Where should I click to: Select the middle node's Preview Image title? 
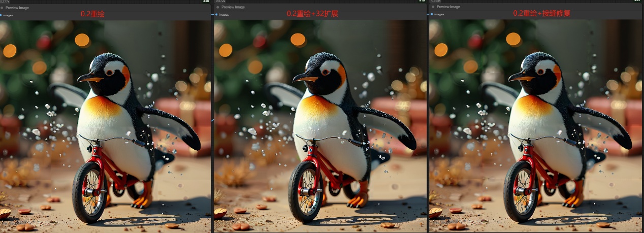point(233,8)
